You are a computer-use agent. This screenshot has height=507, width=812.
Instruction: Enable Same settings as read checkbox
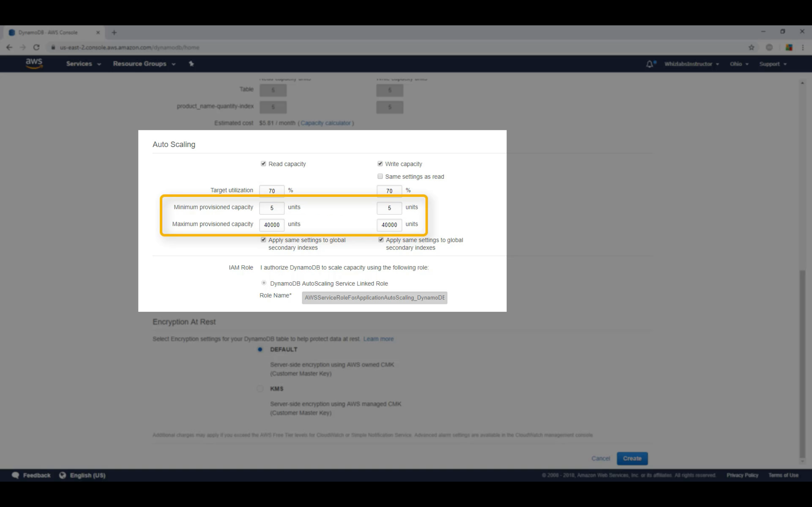pos(380,176)
